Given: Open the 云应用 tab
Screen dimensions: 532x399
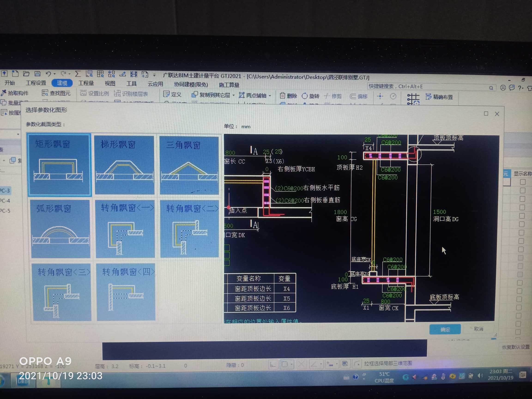Looking at the screenshot, I should pos(155,84).
